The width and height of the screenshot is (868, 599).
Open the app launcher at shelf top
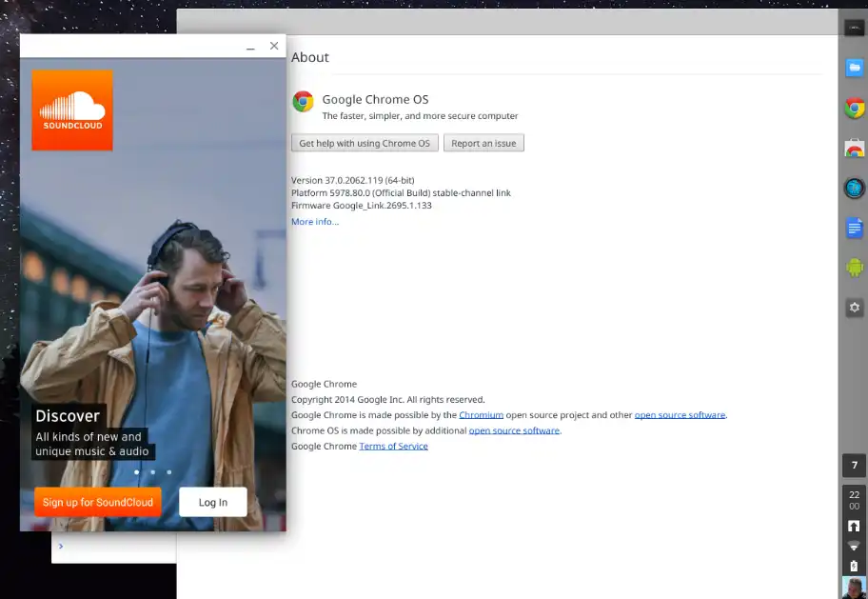854,28
